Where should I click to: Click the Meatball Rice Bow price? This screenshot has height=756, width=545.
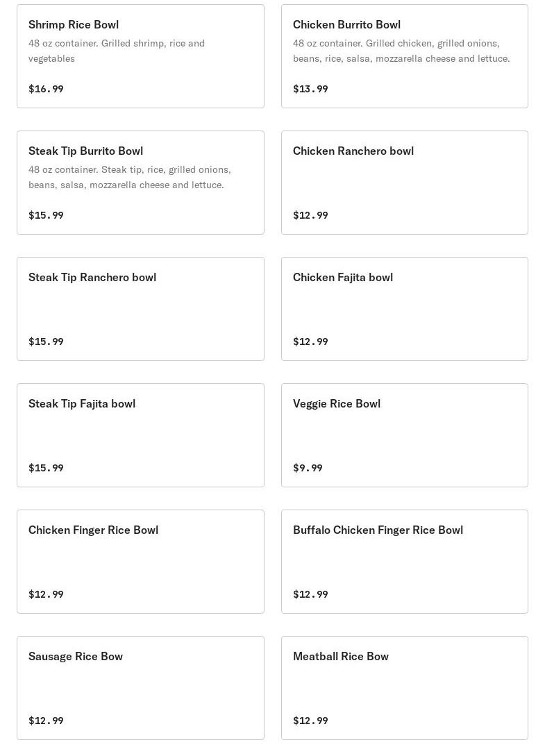(310, 721)
